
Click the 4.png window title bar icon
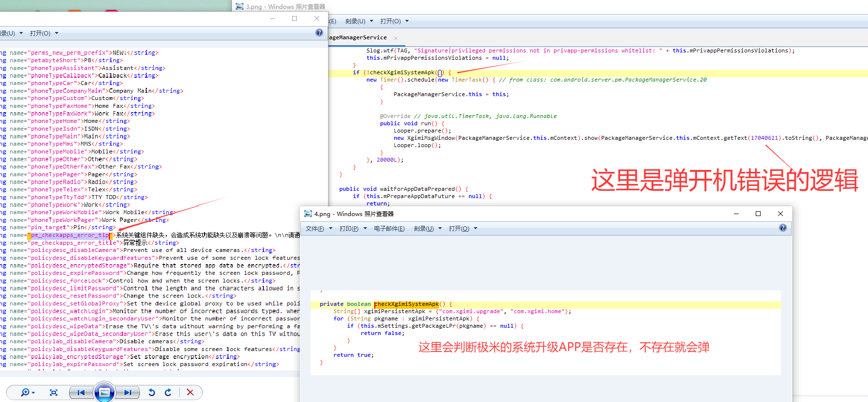click(x=308, y=214)
